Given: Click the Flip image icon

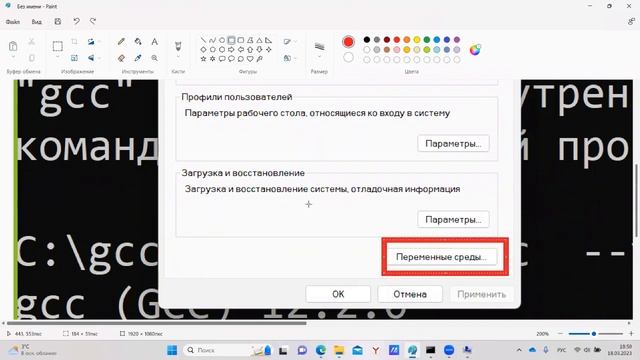Looking at the screenshot, I should point(91,58).
